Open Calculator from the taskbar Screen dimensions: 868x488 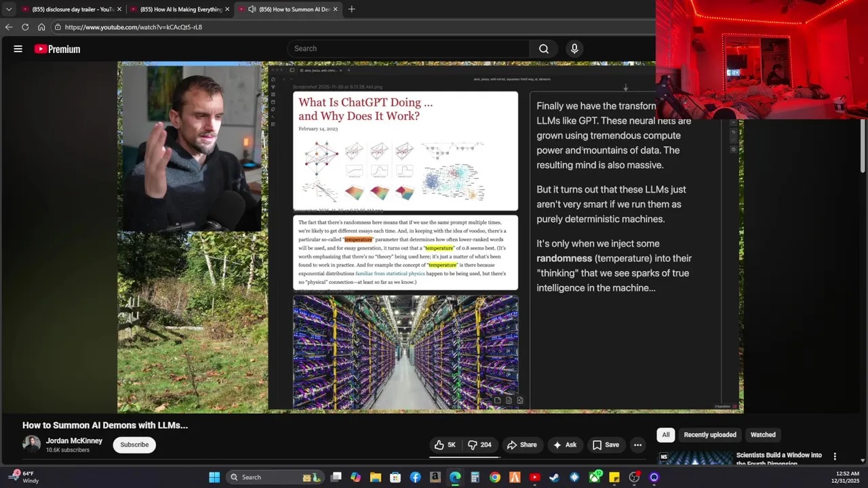(x=475, y=477)
